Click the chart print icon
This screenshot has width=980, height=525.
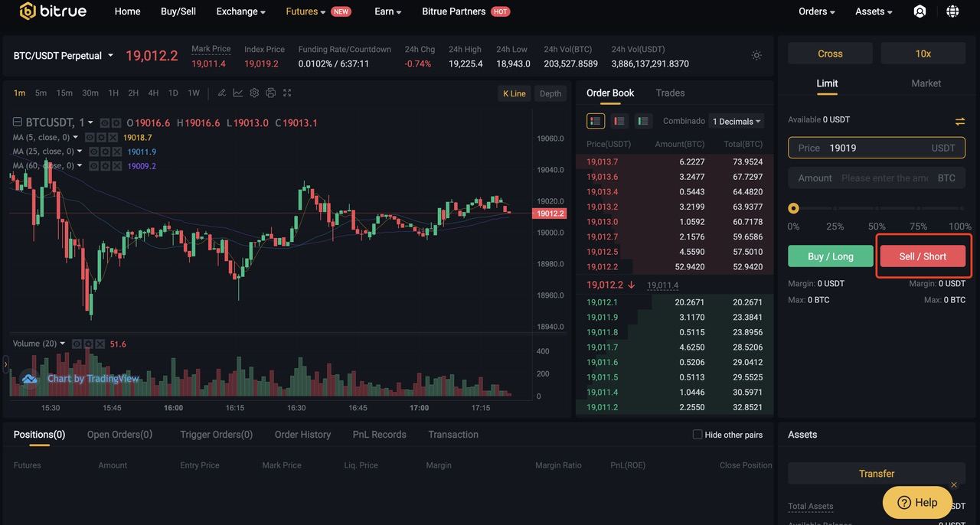tap(270, 93)
